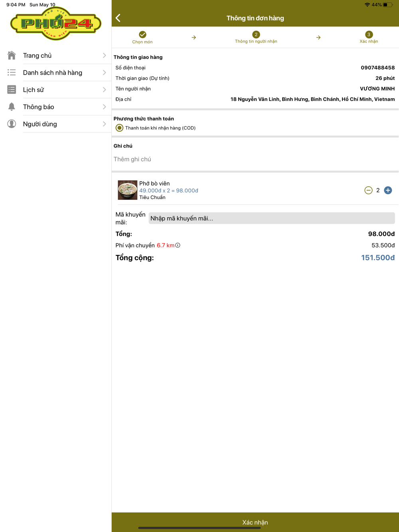Click the Lịch sử history icon
The image size is (399, 532).
[12, 90]
